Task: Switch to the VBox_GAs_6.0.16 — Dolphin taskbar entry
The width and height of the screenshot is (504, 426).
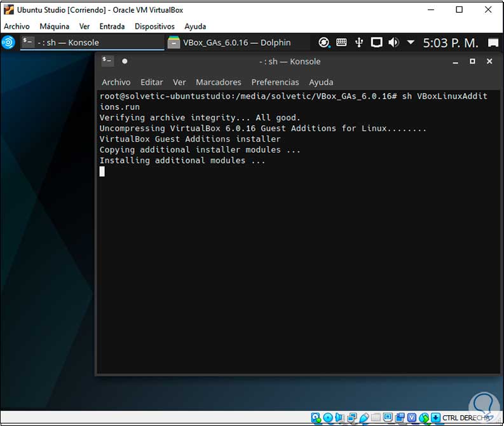Action: [238, 43]
